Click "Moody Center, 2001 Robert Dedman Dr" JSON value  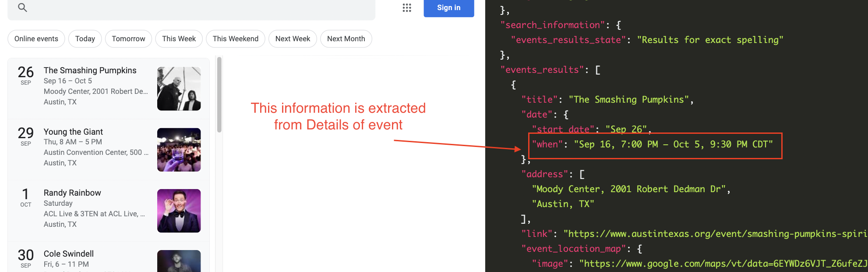point(629,189)
